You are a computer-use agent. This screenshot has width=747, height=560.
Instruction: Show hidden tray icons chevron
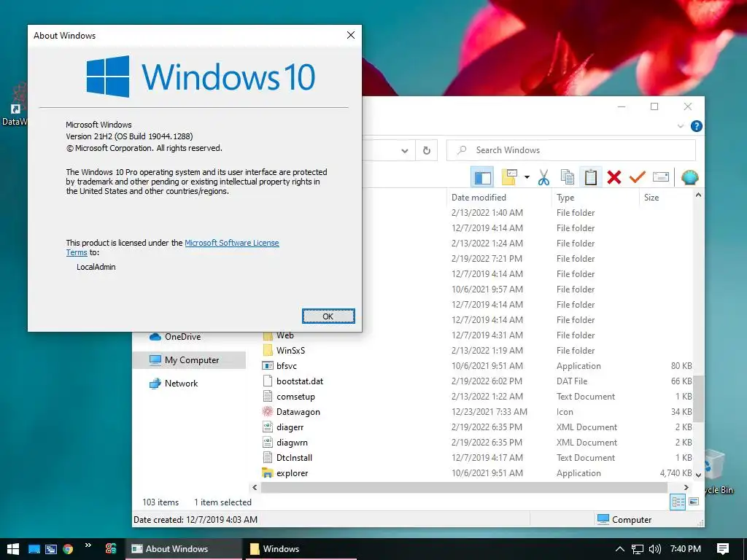(619, 549)
